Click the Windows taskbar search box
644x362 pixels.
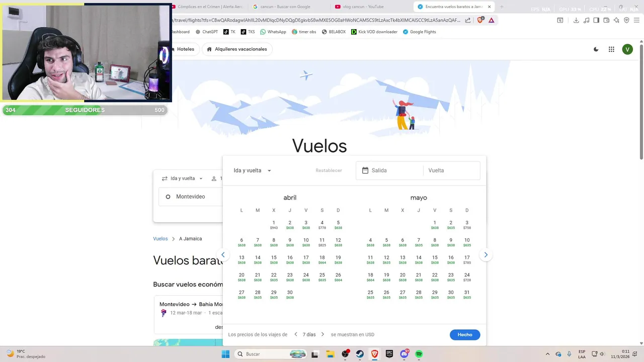(x=271, y=354)
